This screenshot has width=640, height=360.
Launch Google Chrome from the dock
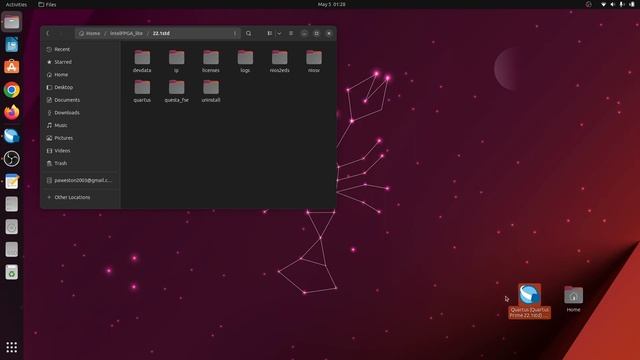[x=11, y=90]
